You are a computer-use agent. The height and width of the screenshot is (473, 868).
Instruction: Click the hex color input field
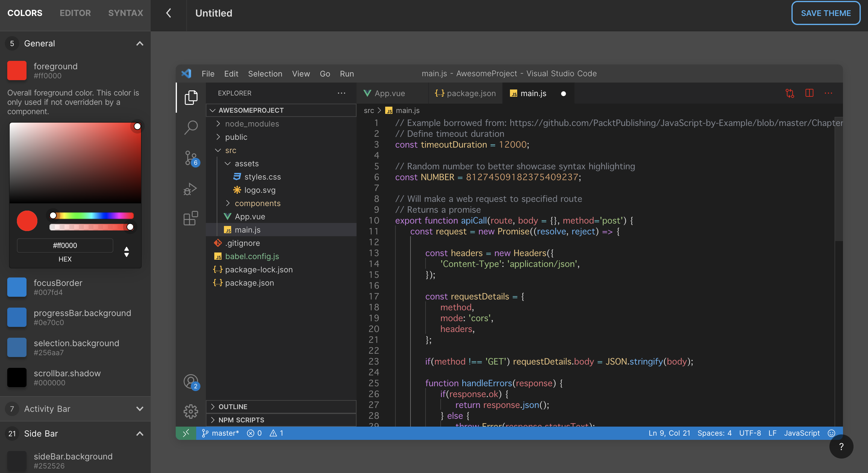click(x=65, y=245)
